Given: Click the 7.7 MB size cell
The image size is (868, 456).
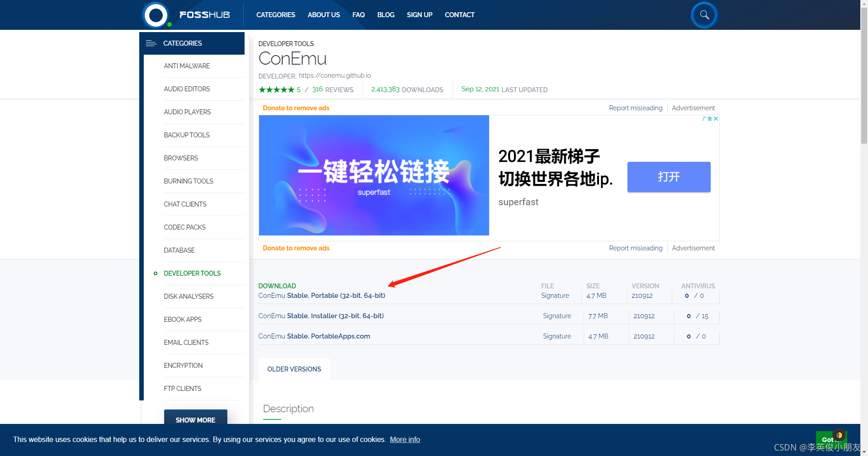Looking at the screenshot, I should 598,316.
